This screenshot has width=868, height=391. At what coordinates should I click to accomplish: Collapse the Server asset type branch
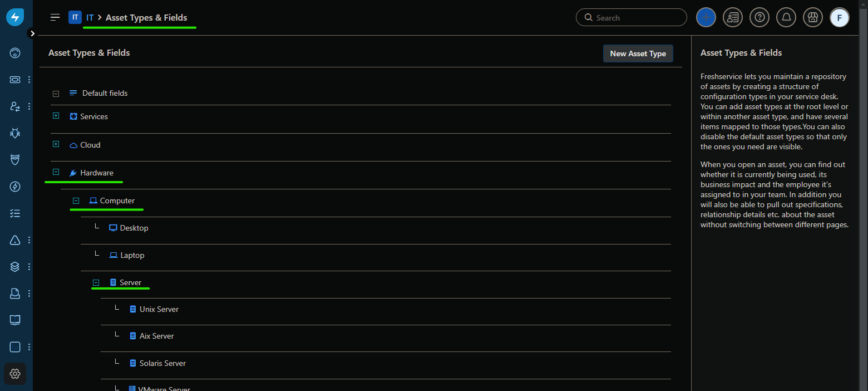[x=96, y=282]
